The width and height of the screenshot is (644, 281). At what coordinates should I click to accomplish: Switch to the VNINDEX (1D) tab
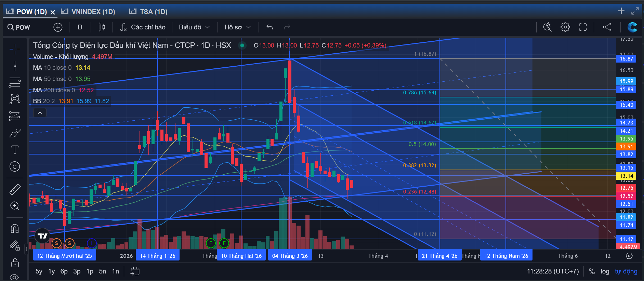[88, 12]
